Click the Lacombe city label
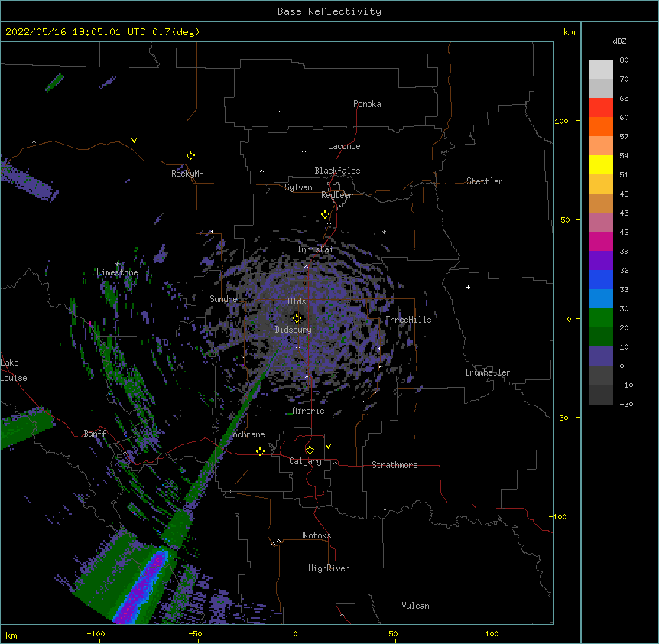This screenshot has width=659, height=644. point(344,146)
